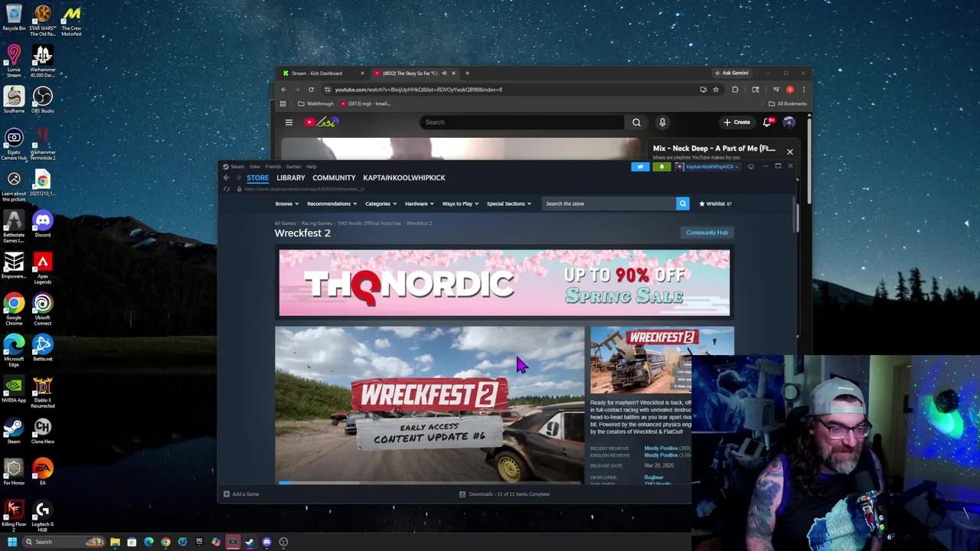Open the NVIDIA App desktop icon

(x=14, y=389)
